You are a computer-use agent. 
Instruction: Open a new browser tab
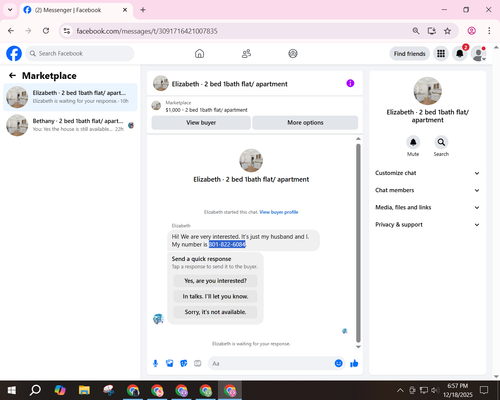[x=143, y=10]
